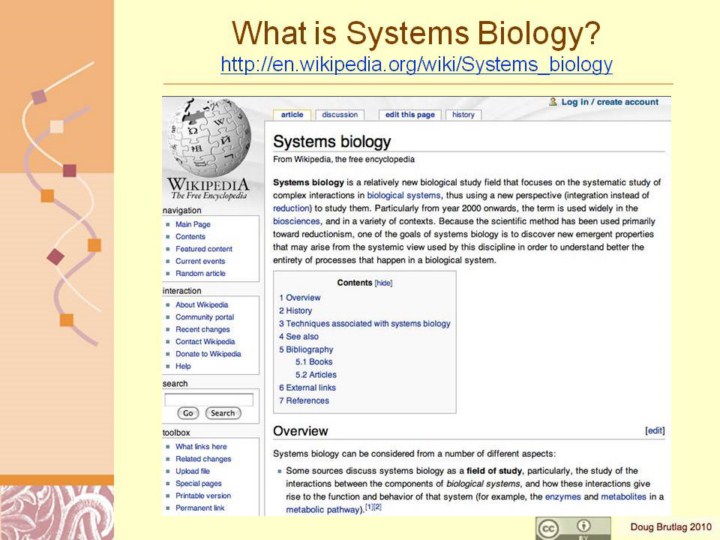
Task: Open the article tab
Action: (x=292, y=115)
